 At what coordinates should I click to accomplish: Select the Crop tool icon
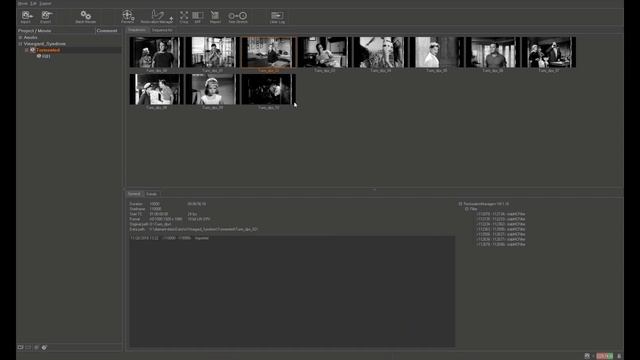[x=184, y=16]
